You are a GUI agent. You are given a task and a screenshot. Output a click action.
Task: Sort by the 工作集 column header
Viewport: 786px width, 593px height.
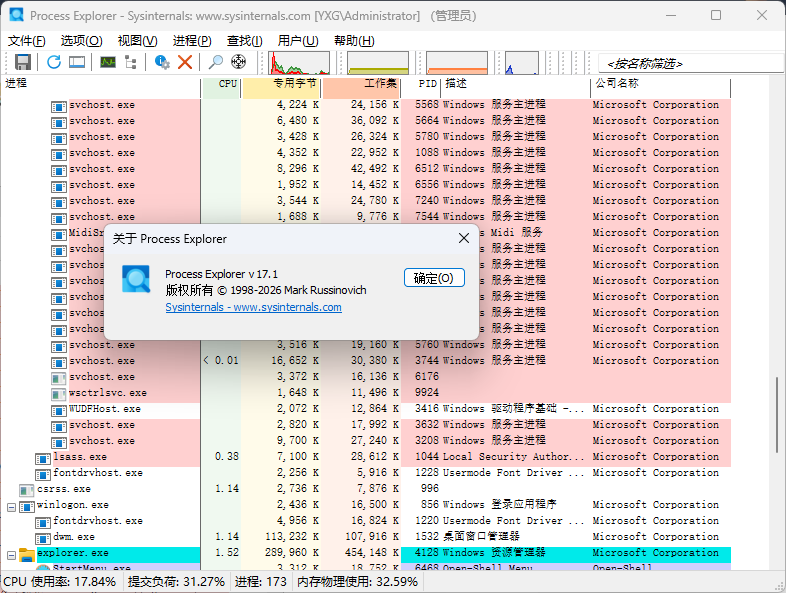361,88
